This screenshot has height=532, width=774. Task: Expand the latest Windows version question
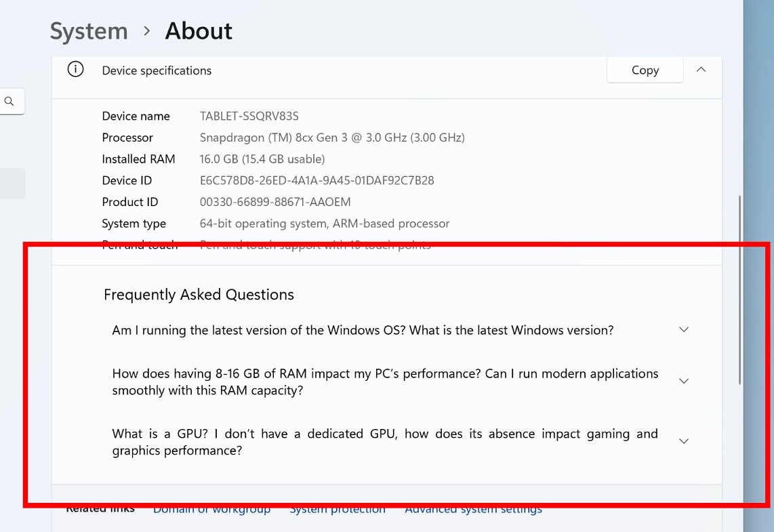coord(684,329)
